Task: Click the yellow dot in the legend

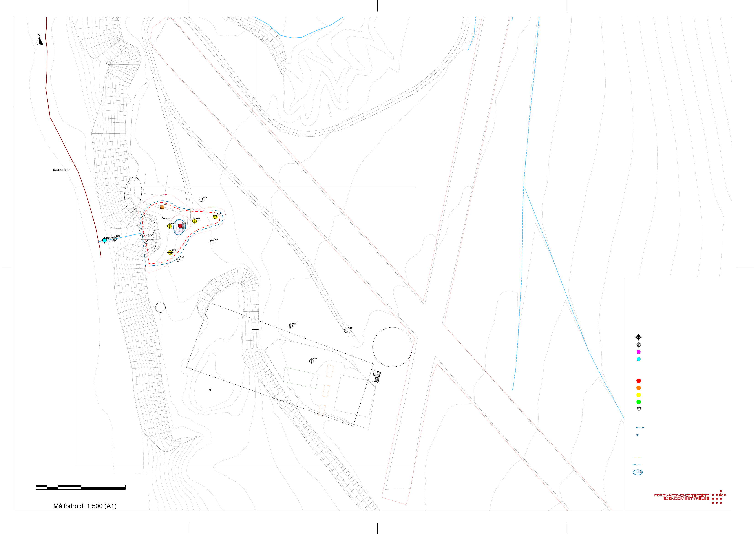Action: coord(638,395)
